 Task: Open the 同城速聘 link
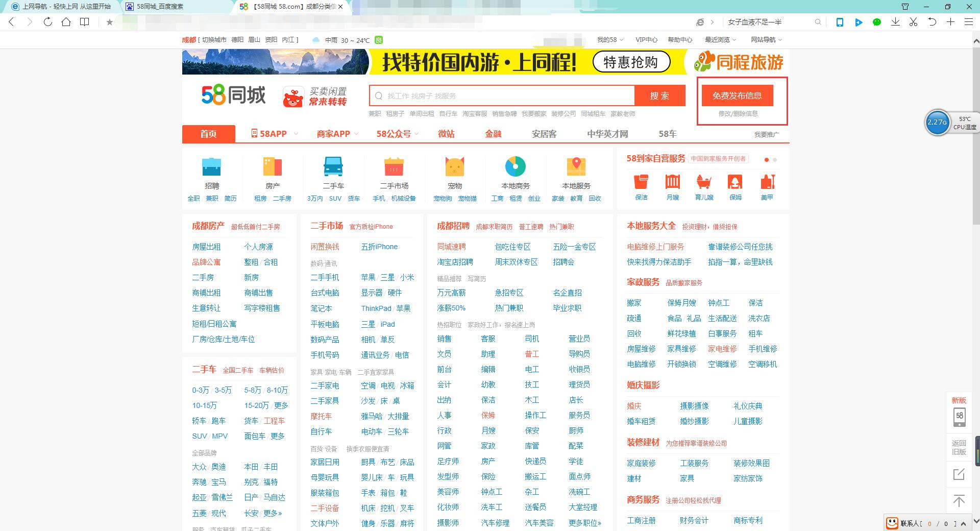(x=451, y=247)
